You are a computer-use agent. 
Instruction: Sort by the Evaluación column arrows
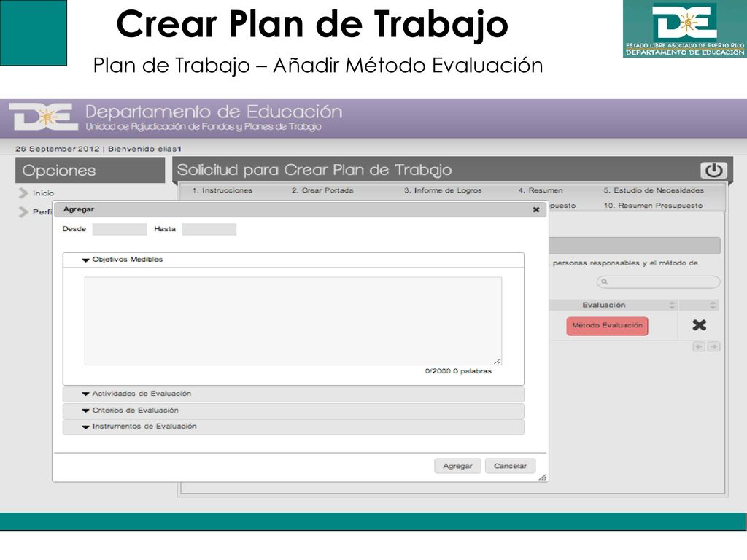pyautogui.click(x=672, y=306)
